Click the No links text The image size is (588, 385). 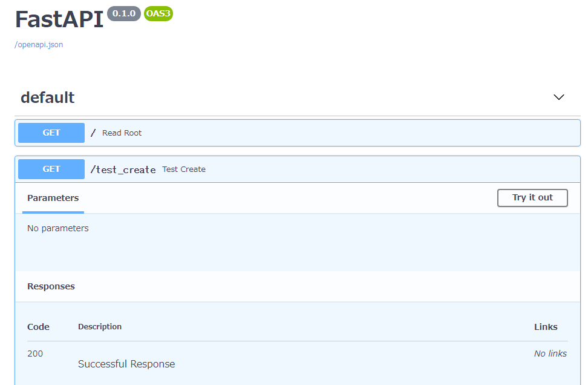click(x=550, y=354)
